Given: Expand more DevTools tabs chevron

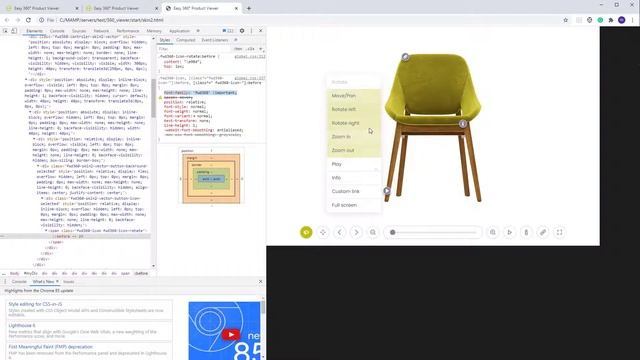Looking at the screenshot, I should pos(198,31).
